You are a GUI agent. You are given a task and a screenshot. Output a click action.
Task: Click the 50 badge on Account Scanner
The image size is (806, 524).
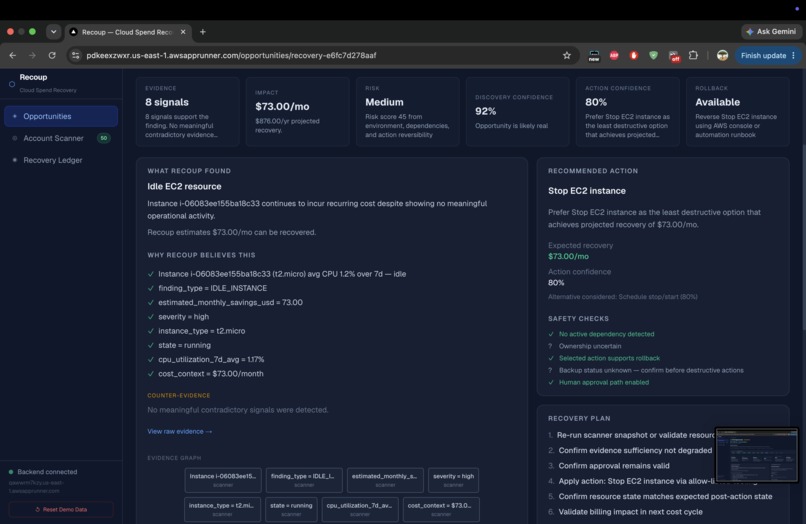[104, 138]
